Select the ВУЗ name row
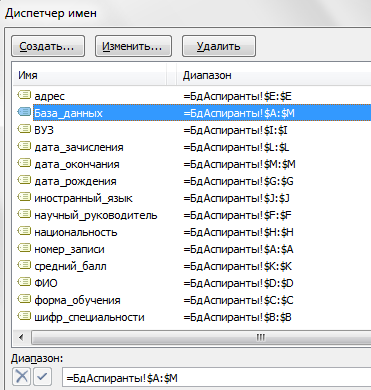Image resolution: width=371 pixels, height=390 pixels. 44,130
